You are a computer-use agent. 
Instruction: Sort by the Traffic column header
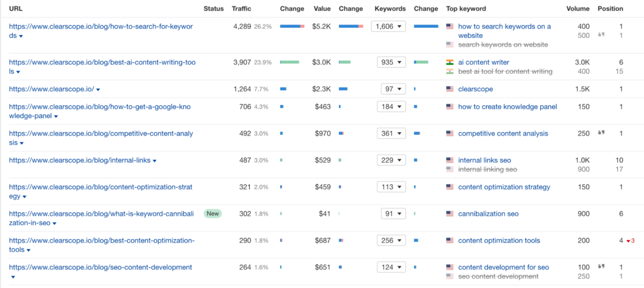pyautogui.click(x=241, y=9)
